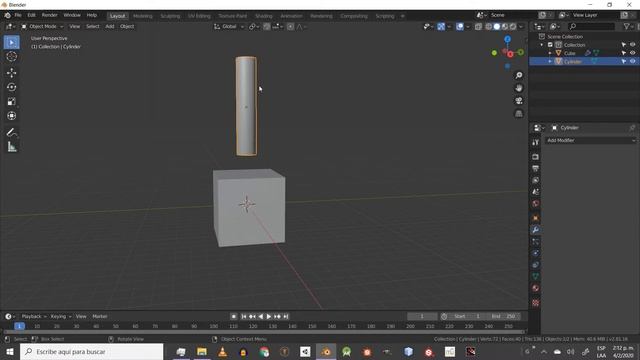
Task: Open Texture properties checker tab
Action: [536, 303]
